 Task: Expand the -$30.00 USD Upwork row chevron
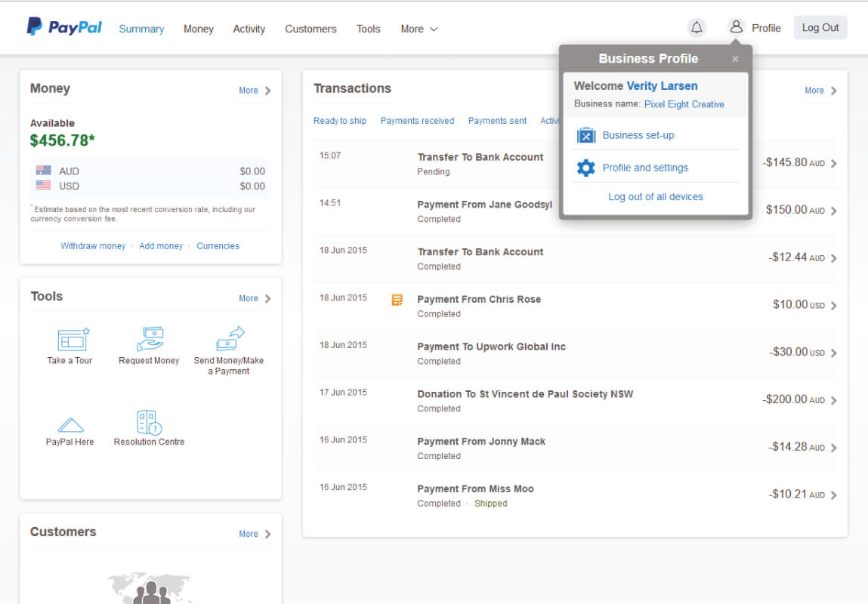834,353
